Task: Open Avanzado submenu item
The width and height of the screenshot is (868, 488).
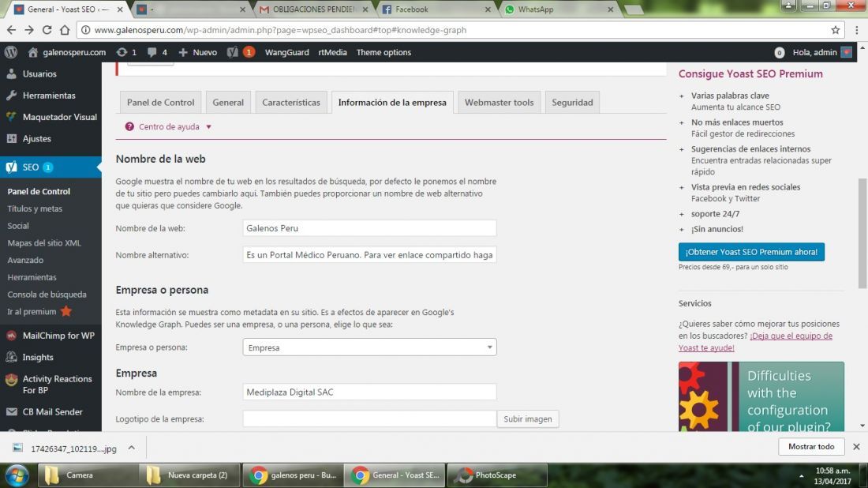Action: point(25,260)
